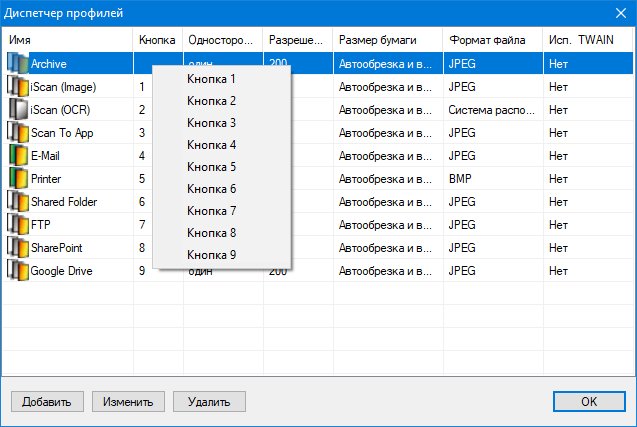Click the Удалить button
This screenshot has height=427, width=637.
pos(209,402)
